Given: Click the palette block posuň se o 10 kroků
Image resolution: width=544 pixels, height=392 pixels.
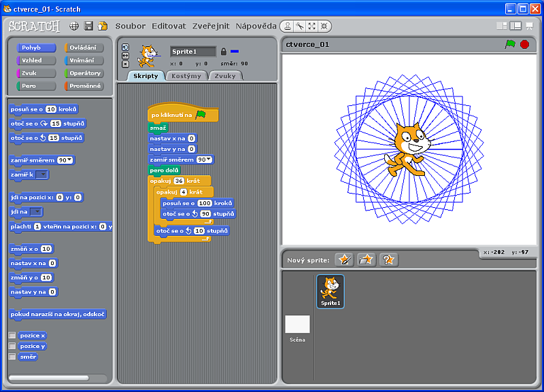Looking at the screenshot, I should tap(44, 109).
